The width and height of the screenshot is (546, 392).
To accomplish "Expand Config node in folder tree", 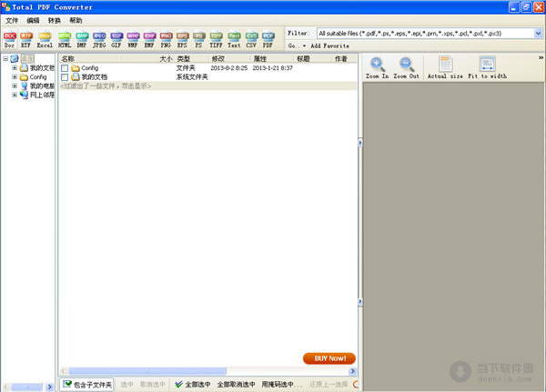I will [x=15, y=76].
